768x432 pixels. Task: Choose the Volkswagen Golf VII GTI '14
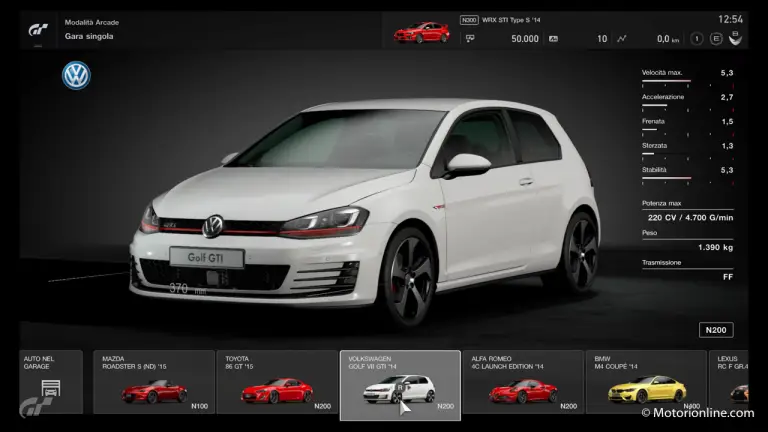pyautogui.click(x=400, y=384)
